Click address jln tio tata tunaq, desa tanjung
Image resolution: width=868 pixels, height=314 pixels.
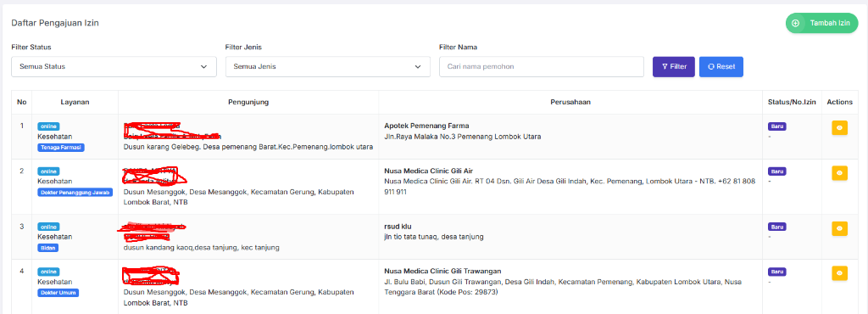433,237
